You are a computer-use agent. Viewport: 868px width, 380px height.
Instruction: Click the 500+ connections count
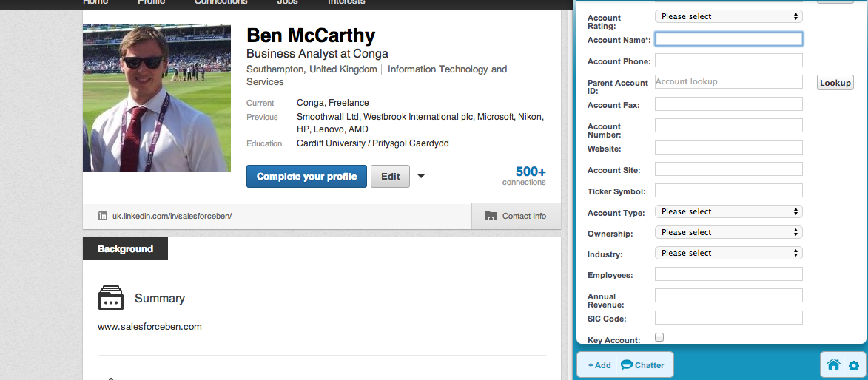pos(524,176)
